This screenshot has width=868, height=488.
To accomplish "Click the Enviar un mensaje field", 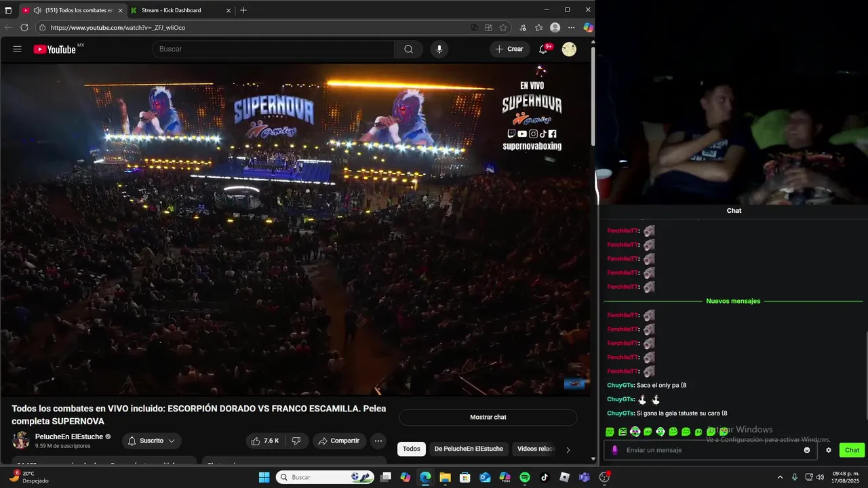I will 711,450.
